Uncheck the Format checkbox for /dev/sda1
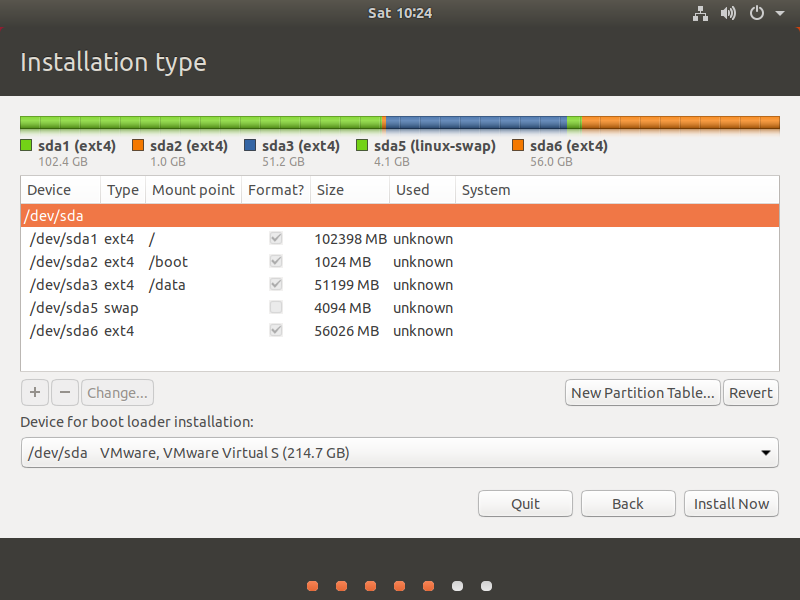The height and width of the screenshot is (600, 800). pos(275,238)
